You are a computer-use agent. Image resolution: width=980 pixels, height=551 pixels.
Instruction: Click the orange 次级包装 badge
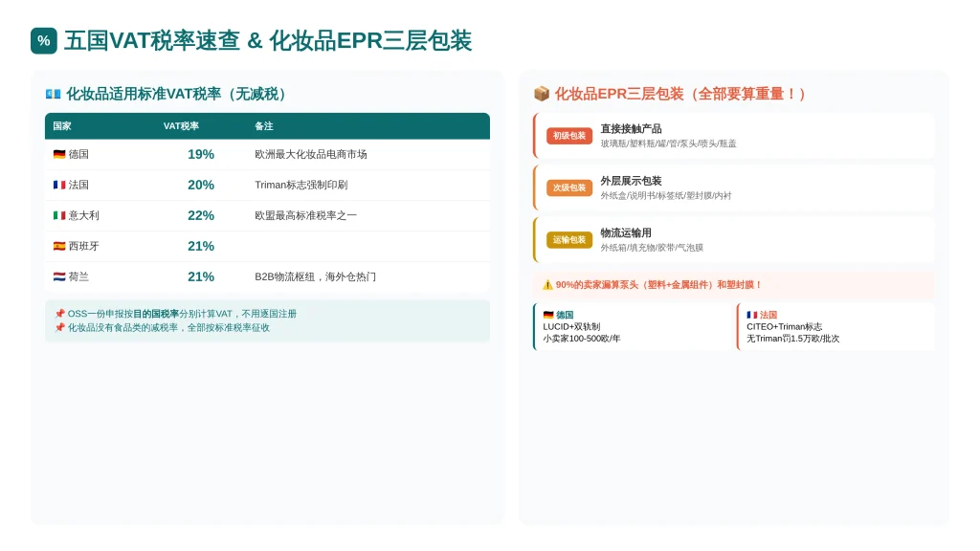569,187
